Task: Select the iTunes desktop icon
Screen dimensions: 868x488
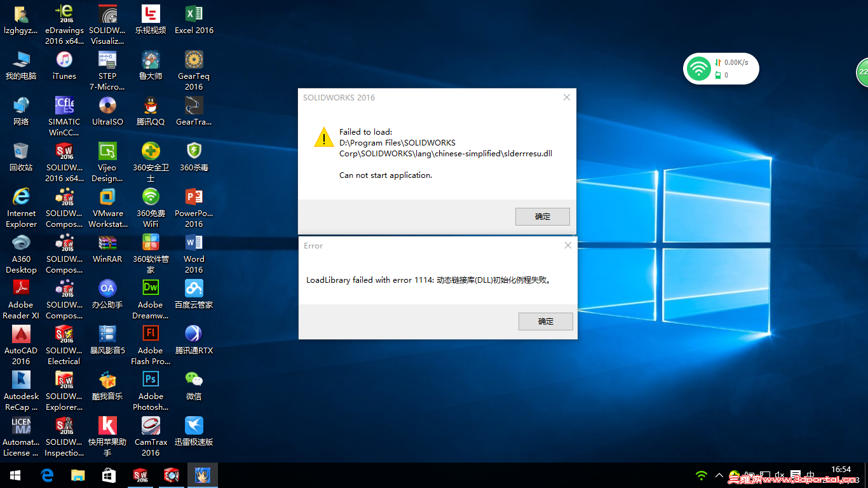Action: tap(64, 65)
